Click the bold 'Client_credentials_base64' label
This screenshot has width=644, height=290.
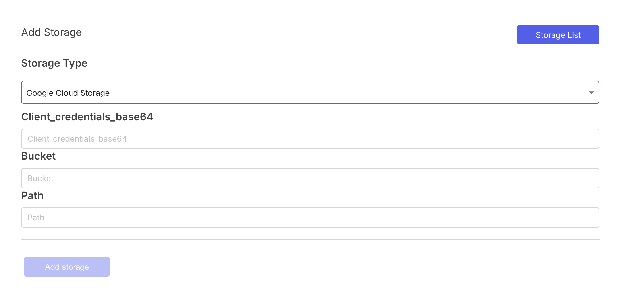point(87,117)
